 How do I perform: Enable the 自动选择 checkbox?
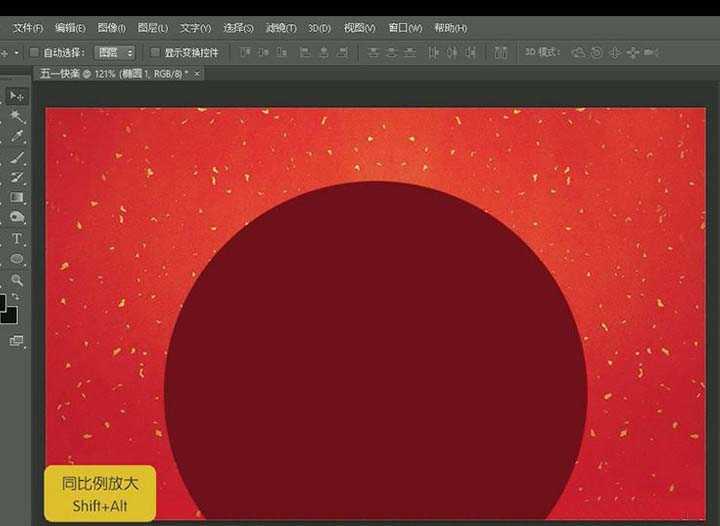34,52
